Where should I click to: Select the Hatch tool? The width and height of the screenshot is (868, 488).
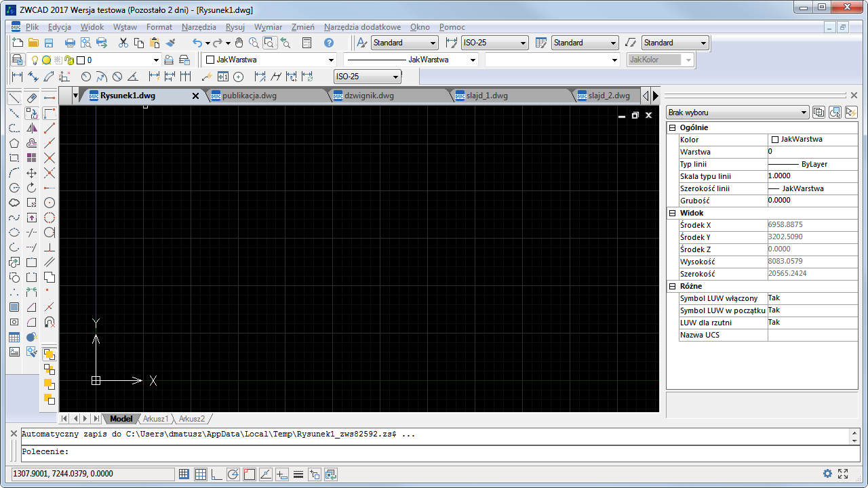14,307
